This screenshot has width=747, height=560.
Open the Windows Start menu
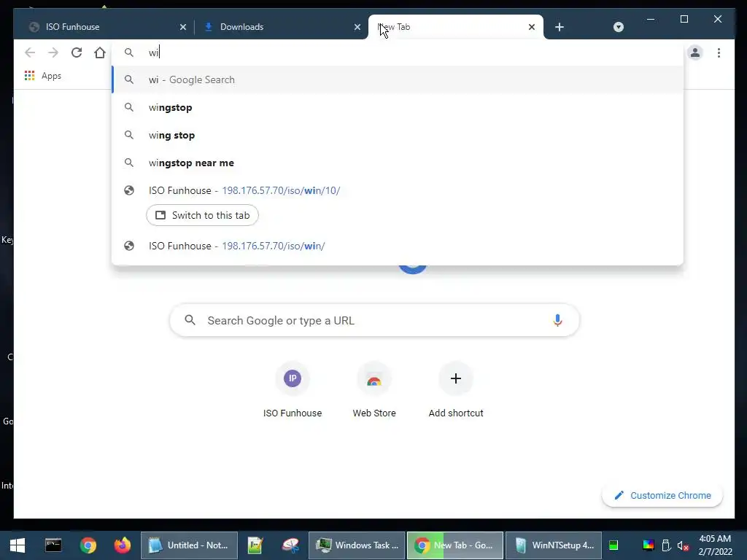18,545
